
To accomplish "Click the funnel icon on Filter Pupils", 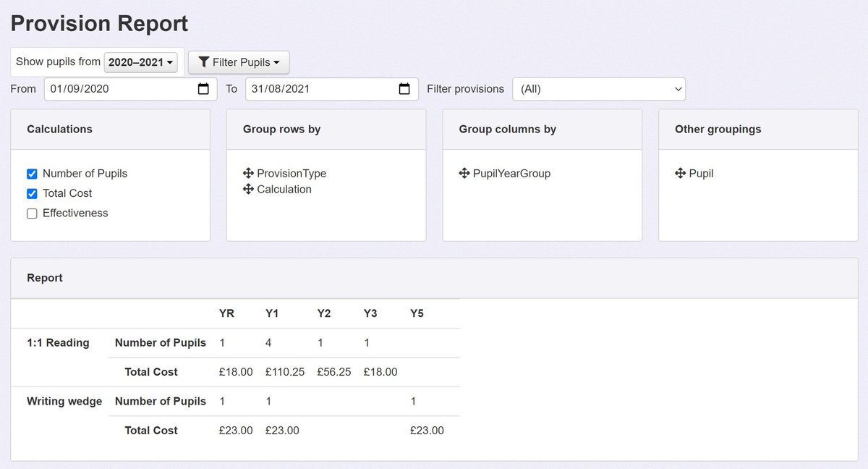I will pos(203,62).
